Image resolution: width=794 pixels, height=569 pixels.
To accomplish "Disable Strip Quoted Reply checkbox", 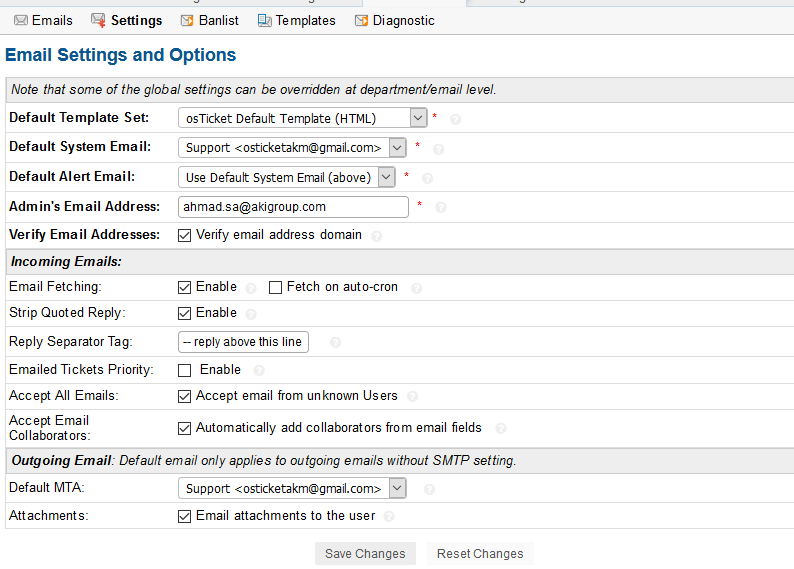I will coord(184,313).
